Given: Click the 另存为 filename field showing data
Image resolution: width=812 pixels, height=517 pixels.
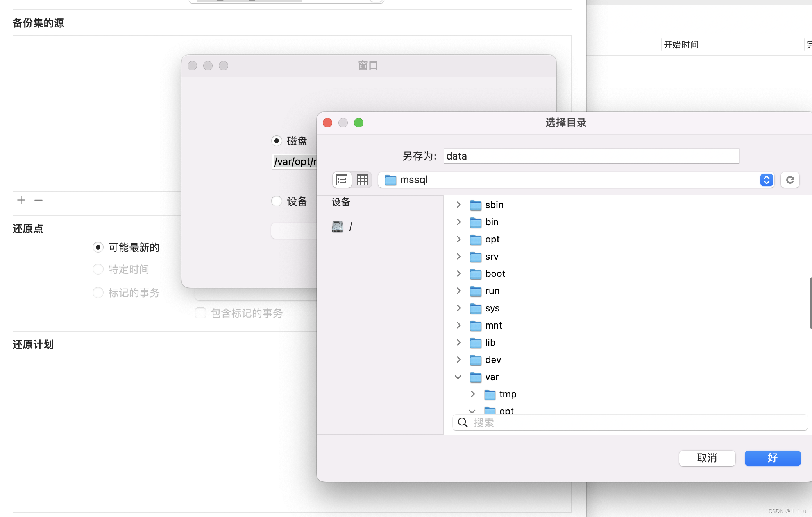Looking at the screenshot, I should pos(590,156).
